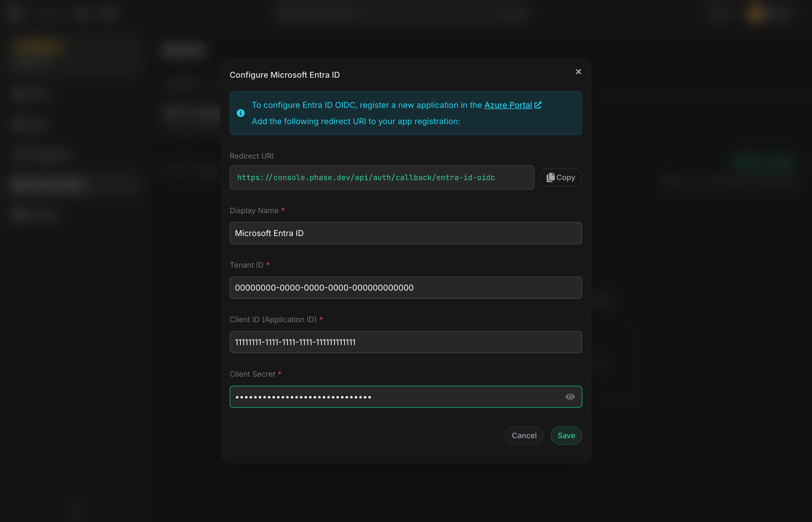Select the redirect URI text box
This screenshot has width=812, height=522.
[382, 177]
